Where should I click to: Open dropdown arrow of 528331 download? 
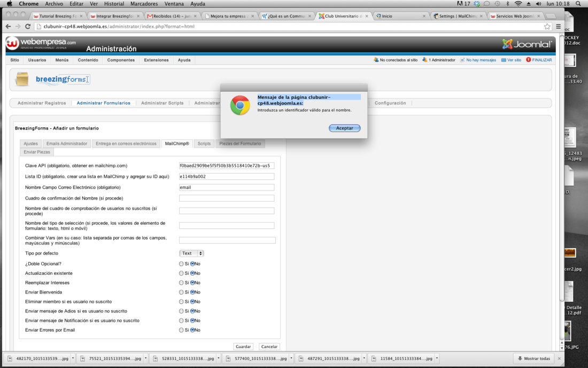click(x=218, y=358)
